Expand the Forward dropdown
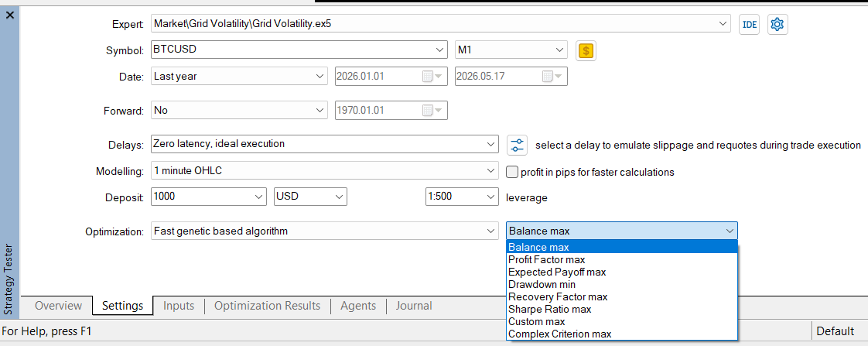 [x=320, y=110]
